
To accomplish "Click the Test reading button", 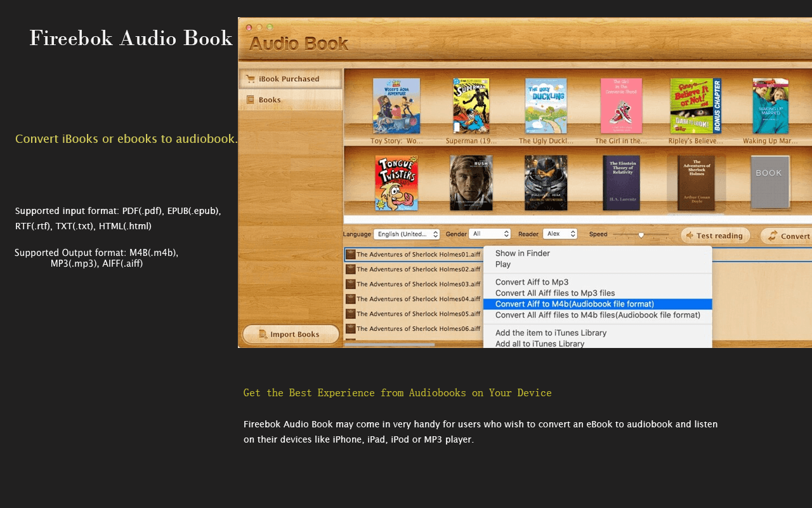I will tap(716, 236).
